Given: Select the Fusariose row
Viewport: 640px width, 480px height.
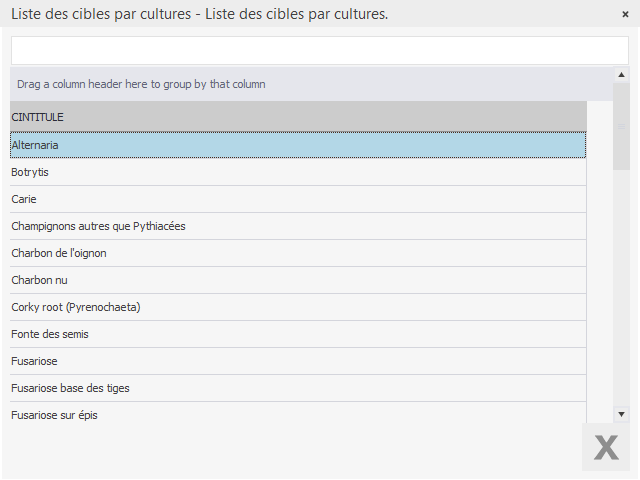Looking at the screenshot, I should click(298, 361).
